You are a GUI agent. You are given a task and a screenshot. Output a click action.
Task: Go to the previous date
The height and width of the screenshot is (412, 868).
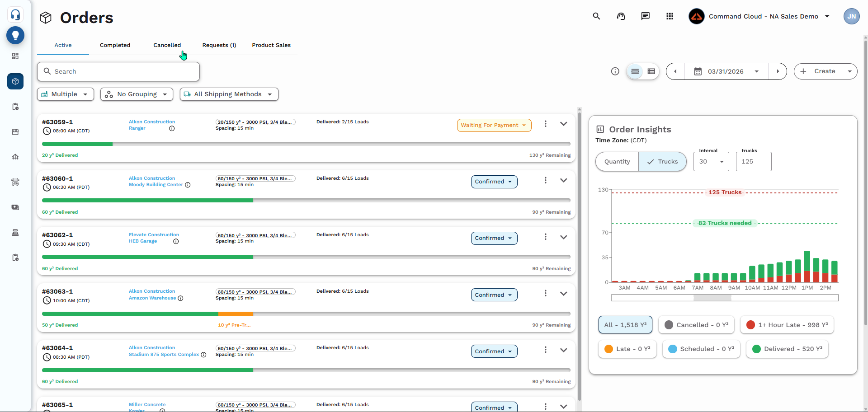[675, 71]
